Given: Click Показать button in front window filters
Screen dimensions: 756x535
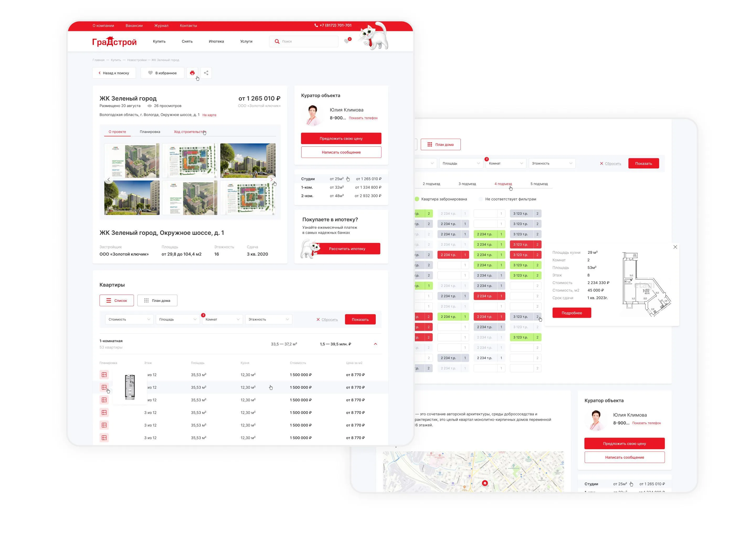Looking at the screenshot, I should [x=360, y=319].
